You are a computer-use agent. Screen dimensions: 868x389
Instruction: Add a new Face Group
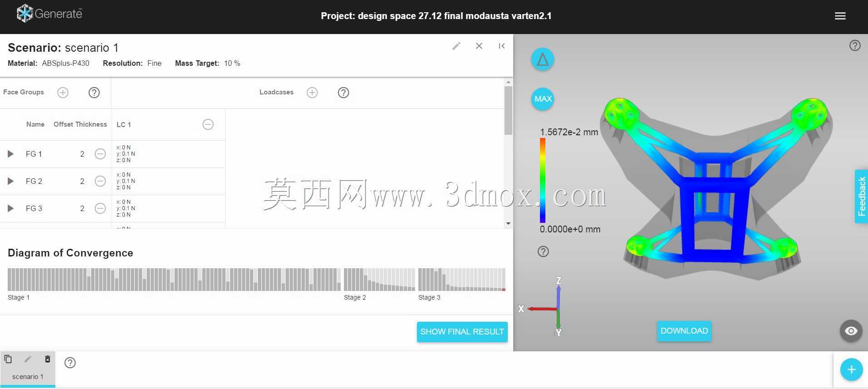pos(63,93)
